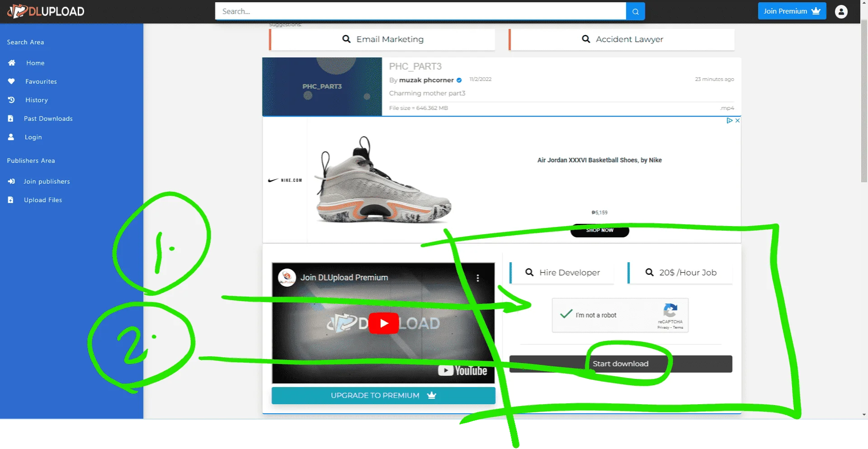Screen dimensions: 868x449
Task: Open the 20$ /Hour Job suggestion
Action: 680,273
